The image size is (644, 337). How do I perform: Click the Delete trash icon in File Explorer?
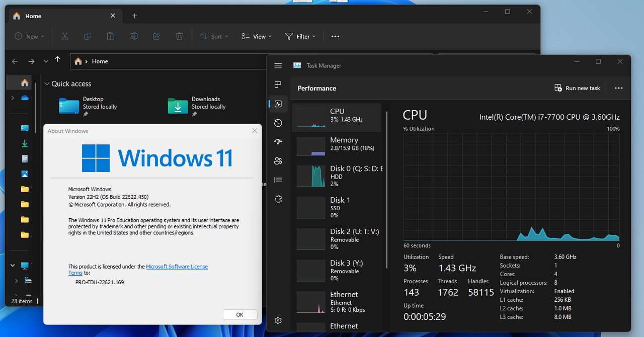click(x=179, y=36)
